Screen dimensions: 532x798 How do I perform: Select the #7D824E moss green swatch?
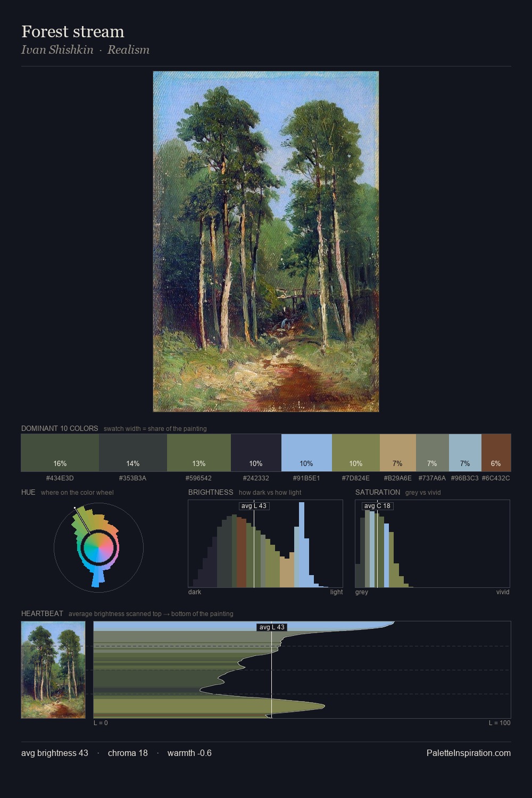(x=356, y=453)
